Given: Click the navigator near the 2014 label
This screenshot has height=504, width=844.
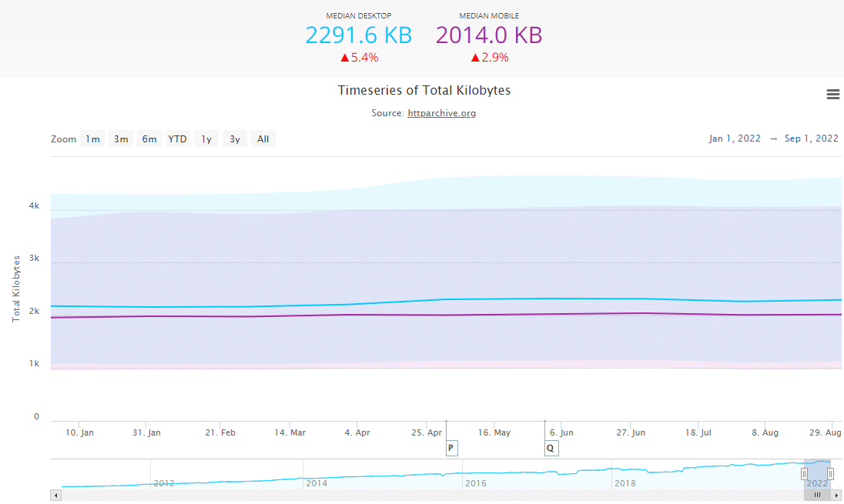Looking at the screenshot, I should [318, 480].
